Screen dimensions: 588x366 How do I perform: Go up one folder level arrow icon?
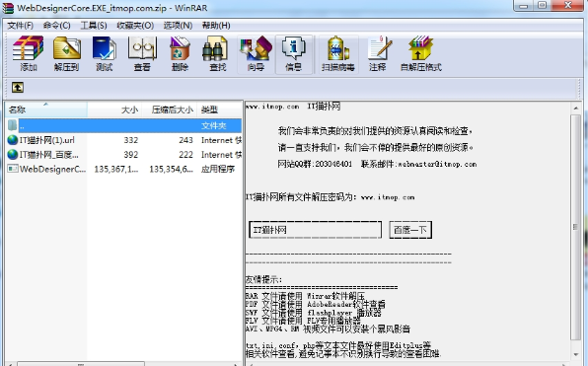click(17, 88)
